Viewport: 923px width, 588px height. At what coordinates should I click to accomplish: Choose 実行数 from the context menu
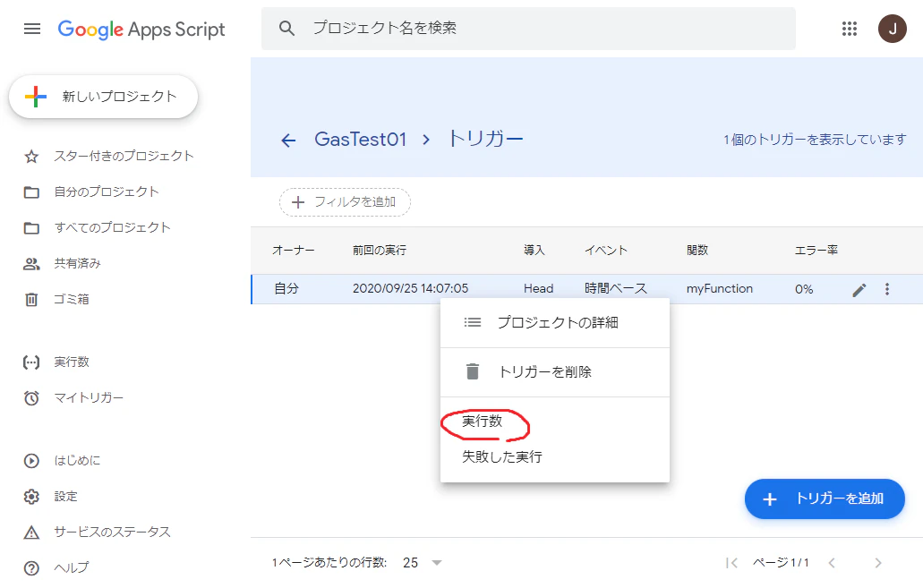(x=554, y=422)
